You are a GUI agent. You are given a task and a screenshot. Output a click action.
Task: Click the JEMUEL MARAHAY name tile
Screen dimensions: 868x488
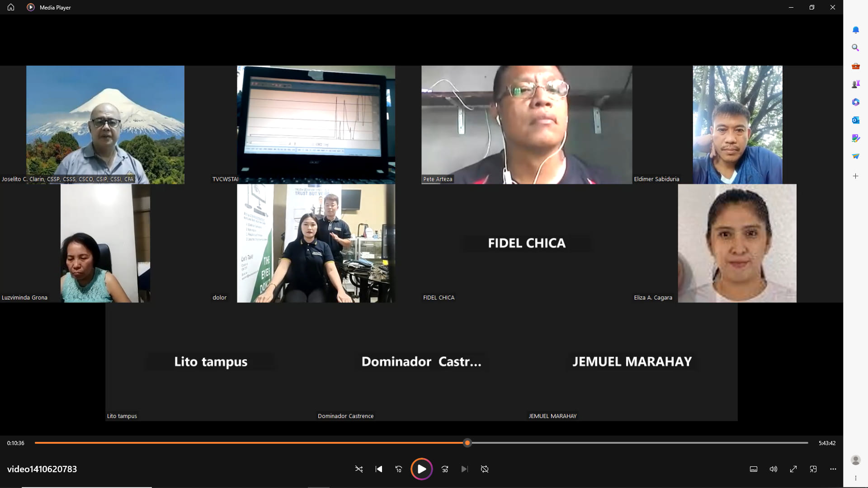click(x=632, y=361)
